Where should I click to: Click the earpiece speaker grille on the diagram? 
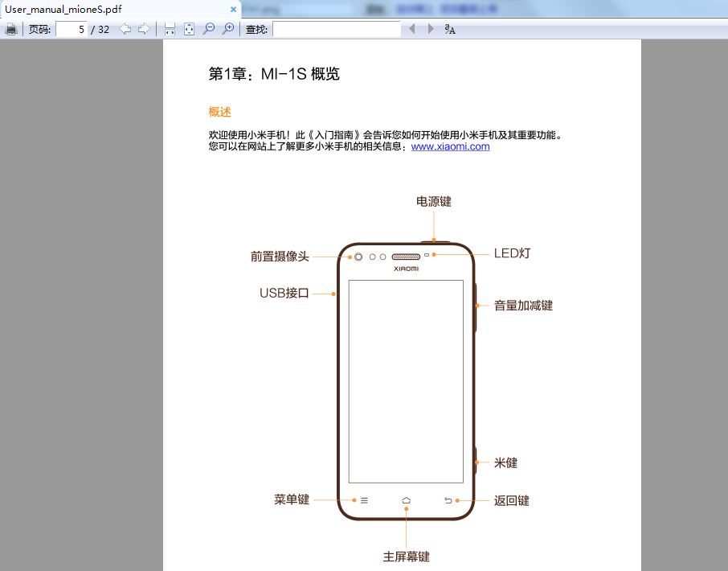tap(406, 257)
